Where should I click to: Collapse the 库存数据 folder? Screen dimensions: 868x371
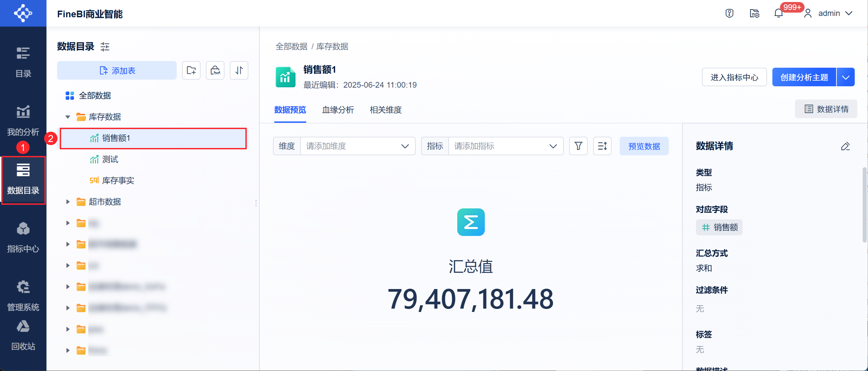tap(68, 117)
